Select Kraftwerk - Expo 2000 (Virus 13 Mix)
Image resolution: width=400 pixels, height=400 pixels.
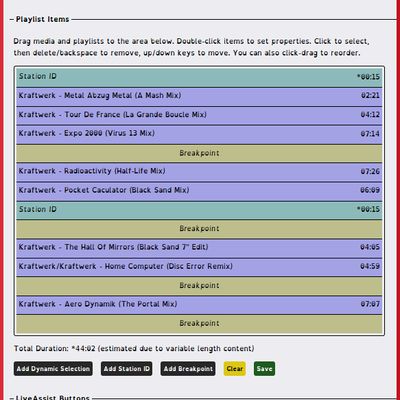[199, 135]
